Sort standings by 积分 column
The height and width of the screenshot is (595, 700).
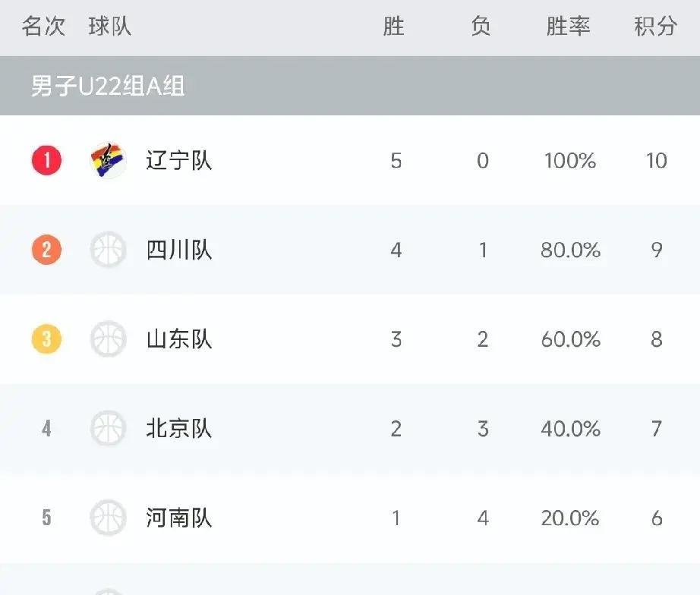655,25
